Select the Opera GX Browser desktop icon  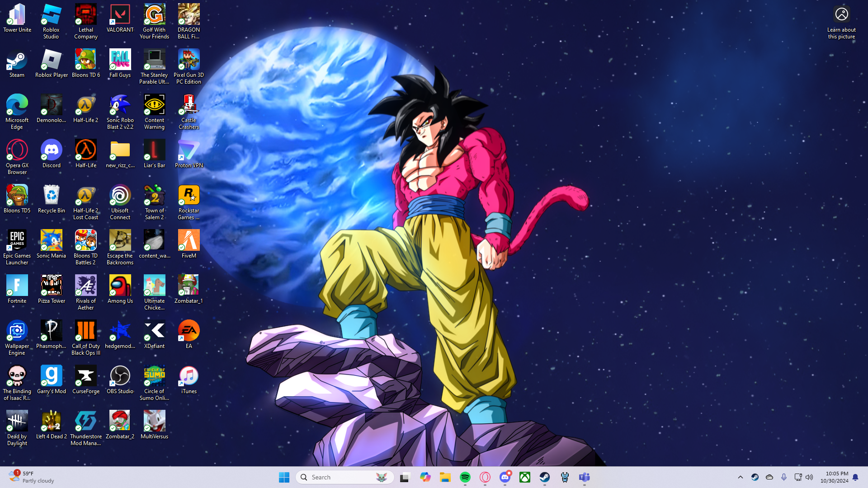point(17,157)
